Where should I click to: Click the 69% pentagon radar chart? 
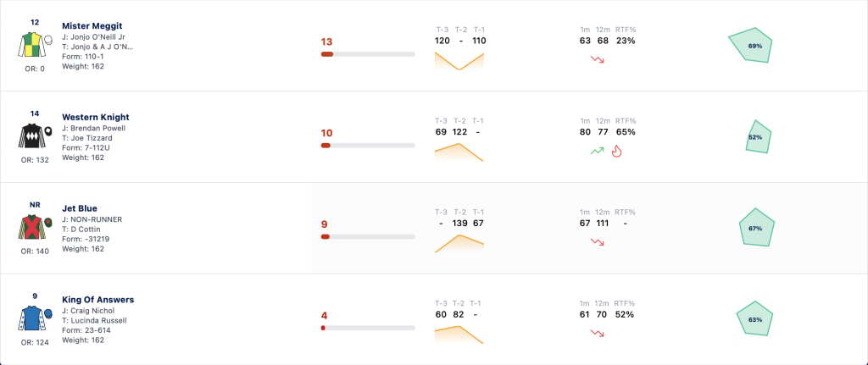click(750, 45)
